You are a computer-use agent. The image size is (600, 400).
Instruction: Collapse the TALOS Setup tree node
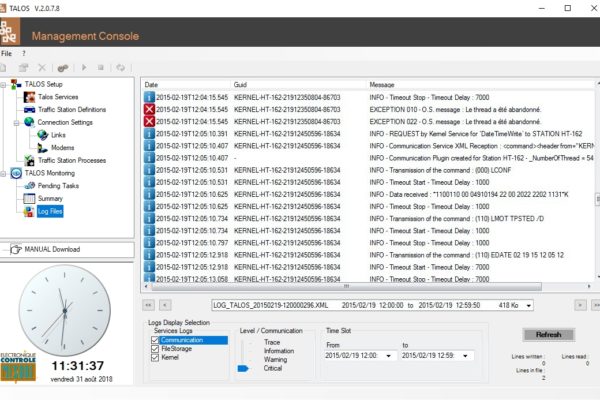click(3, 85)
